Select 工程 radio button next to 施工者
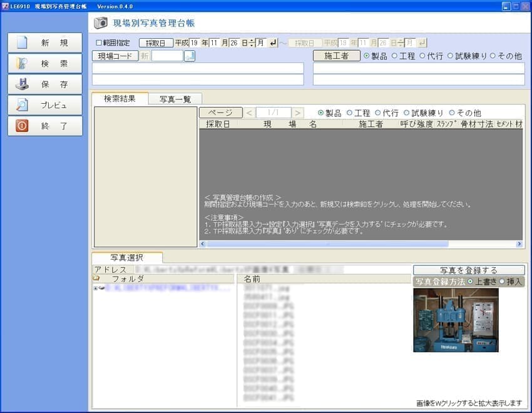The width and height of the screenshot is (532, 413). 395,56
